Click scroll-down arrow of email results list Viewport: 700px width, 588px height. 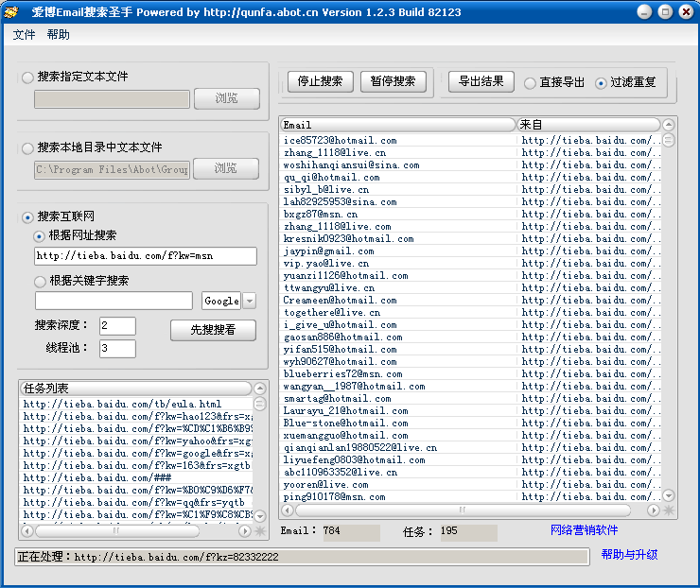668,495
